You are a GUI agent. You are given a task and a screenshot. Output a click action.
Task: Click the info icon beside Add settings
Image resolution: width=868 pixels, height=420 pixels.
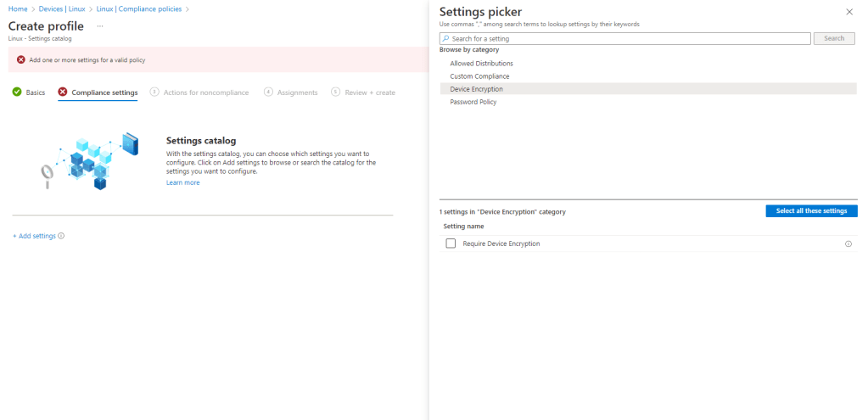[x=61, y=236]
